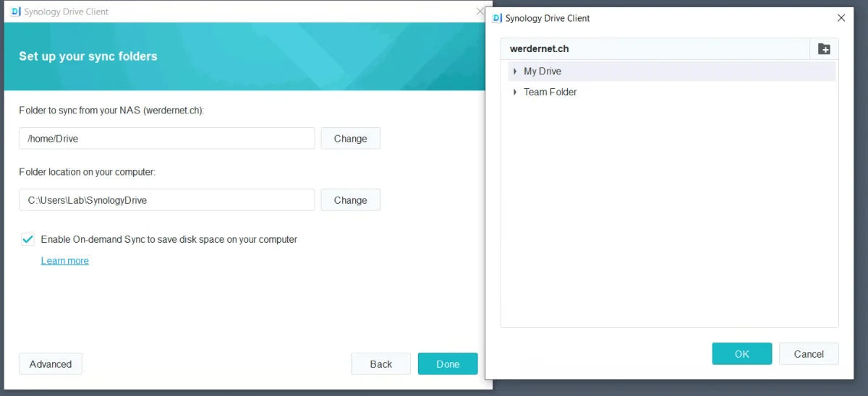This screenshot has width=868, height=396.
Task: Close the folder picker window
Action: (x=841, y=18)
